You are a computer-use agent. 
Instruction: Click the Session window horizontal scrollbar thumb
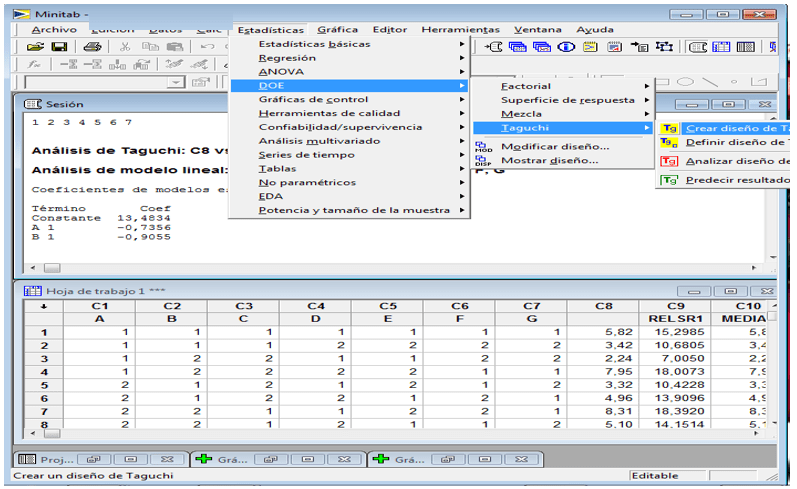[52, 268]
